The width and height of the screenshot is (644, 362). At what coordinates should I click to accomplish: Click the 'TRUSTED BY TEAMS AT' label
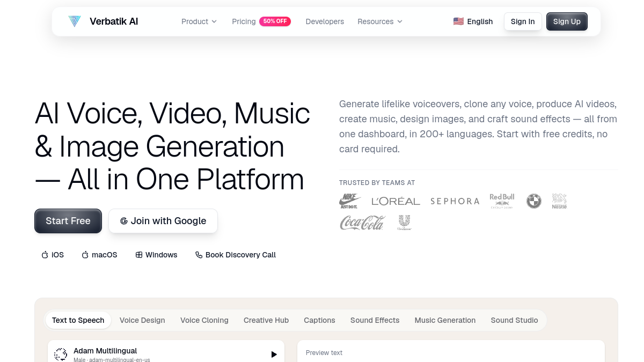pyautogui.click(x=377, y=183)
